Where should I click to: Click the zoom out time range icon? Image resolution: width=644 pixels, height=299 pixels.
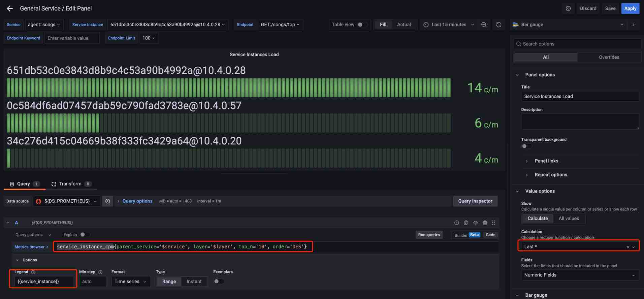(x=484, y=25)
